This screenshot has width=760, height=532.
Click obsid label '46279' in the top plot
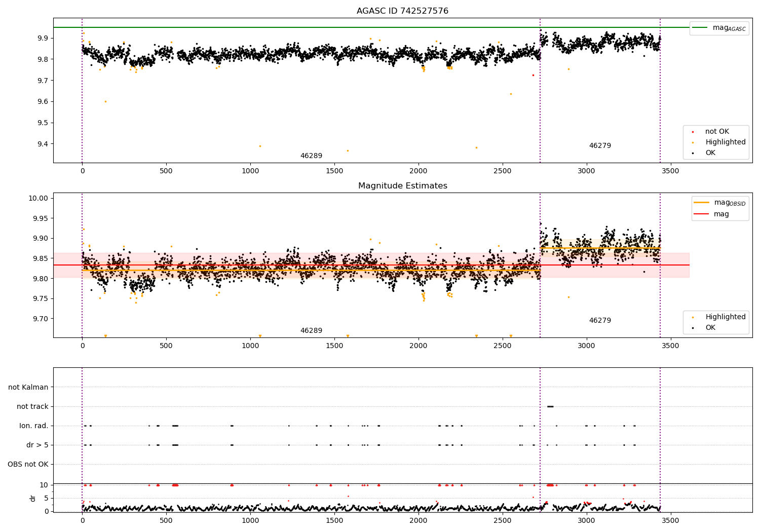[x=600, y=146]
